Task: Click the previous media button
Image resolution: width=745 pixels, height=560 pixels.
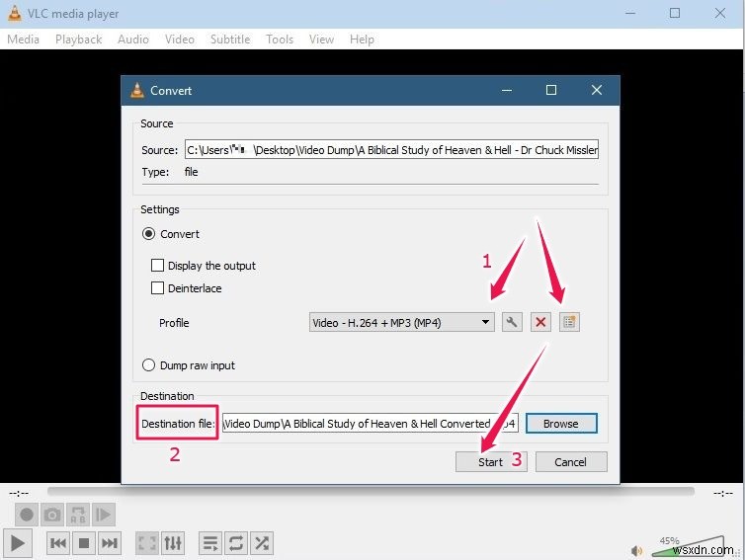Action: (x=58, y=543)
